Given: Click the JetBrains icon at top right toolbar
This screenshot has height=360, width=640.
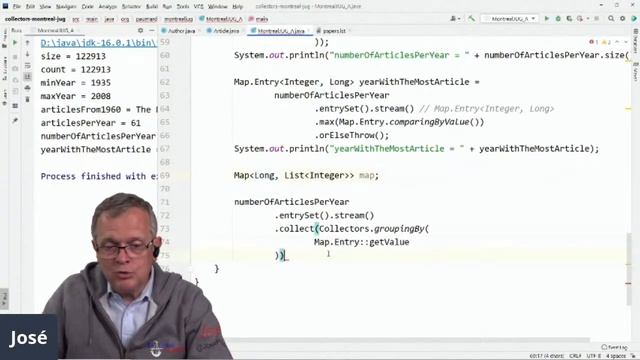Looking at the screenshot, I should pos(634,19).
